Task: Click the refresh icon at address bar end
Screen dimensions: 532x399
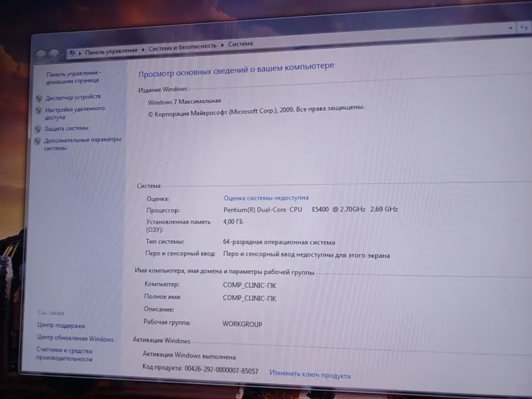Action: click(523, 27)
